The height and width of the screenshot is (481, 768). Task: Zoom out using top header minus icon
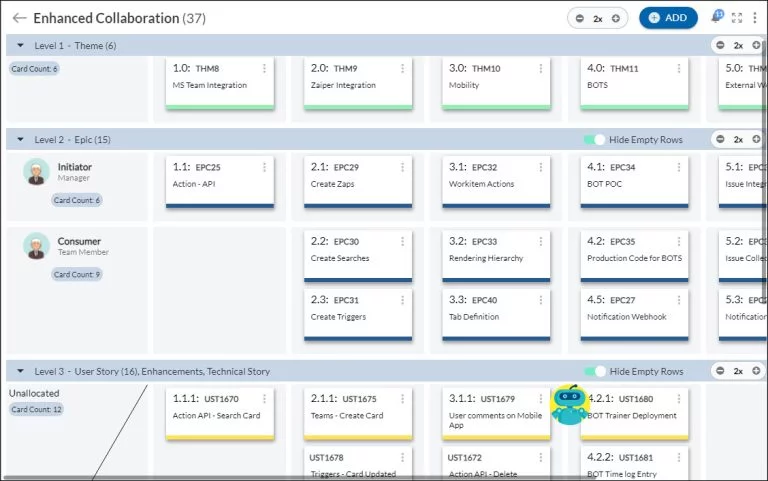coord(580,19)
